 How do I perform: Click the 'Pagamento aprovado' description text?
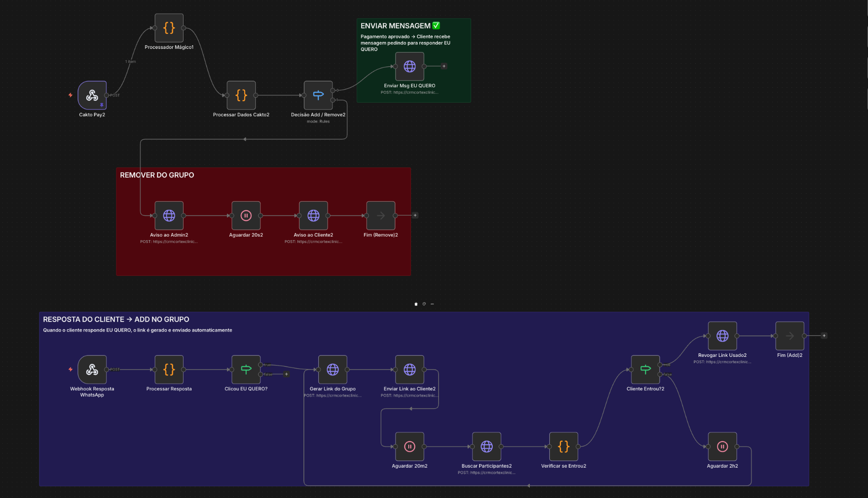point(406,43)
